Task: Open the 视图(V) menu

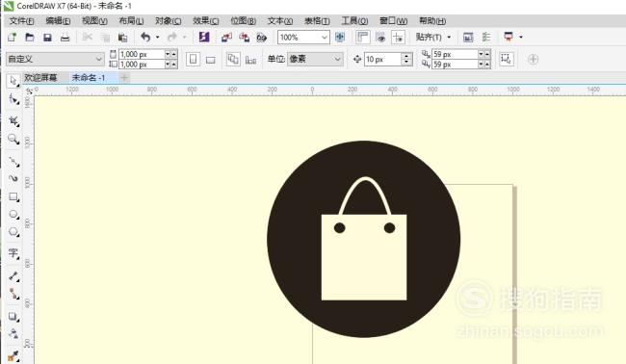Action: (94, 21)
